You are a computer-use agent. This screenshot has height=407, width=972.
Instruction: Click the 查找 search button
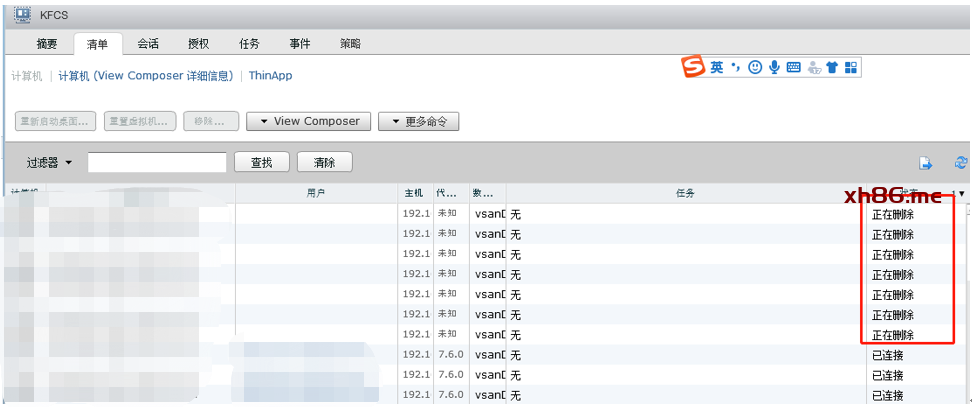coord(261,163)
